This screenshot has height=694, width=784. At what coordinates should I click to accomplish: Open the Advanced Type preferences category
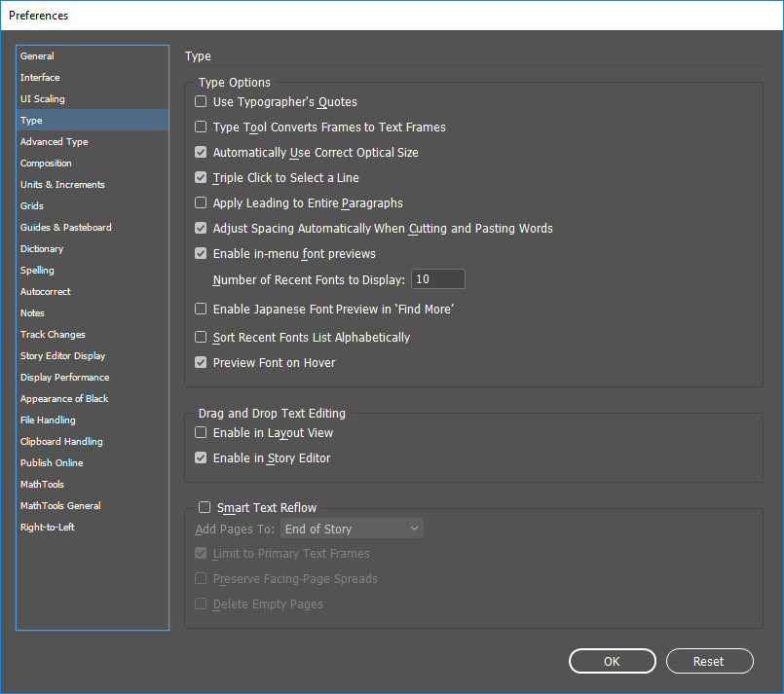pos(55,142)
